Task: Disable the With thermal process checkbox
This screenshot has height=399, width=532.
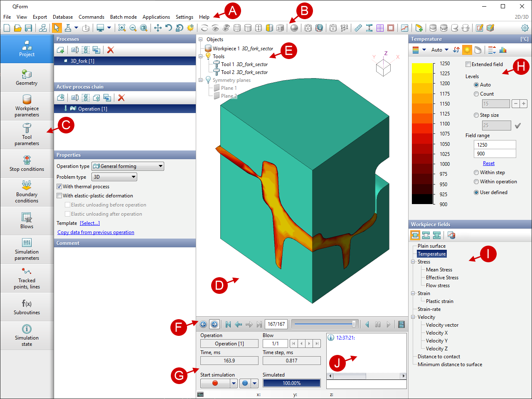Action: (x=59, y=187)
